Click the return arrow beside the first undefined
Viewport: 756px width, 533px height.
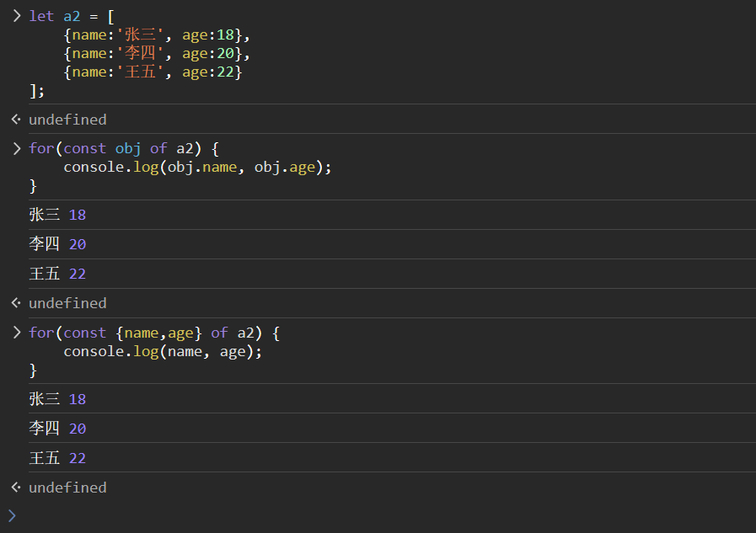click(x=15, y=120)
